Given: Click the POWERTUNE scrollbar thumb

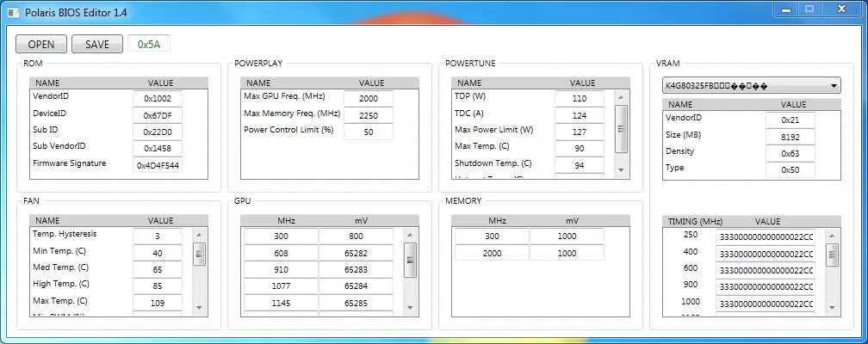Looking at the screenshot, I should coord(621,128).
